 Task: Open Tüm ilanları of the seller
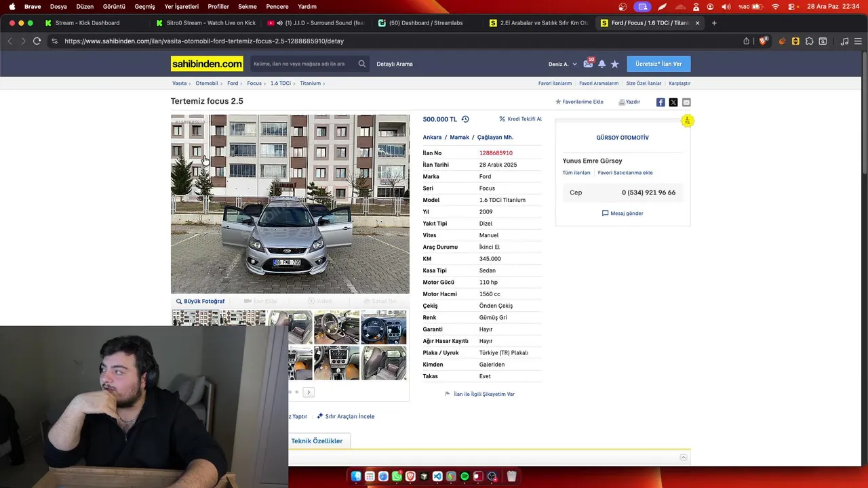576,173
